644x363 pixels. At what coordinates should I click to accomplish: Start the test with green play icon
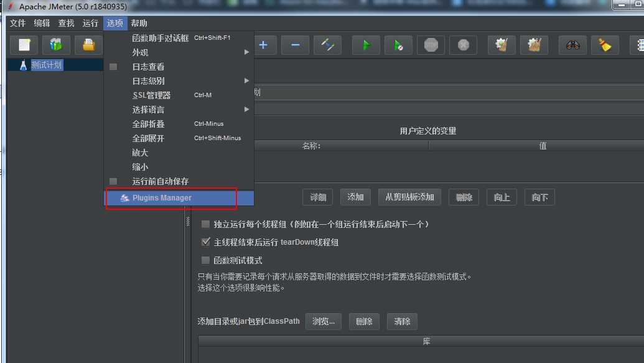coord(366,45)
